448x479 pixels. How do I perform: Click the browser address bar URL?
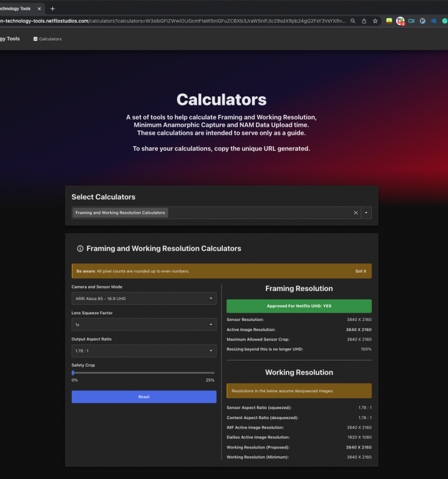click(172, 21)
